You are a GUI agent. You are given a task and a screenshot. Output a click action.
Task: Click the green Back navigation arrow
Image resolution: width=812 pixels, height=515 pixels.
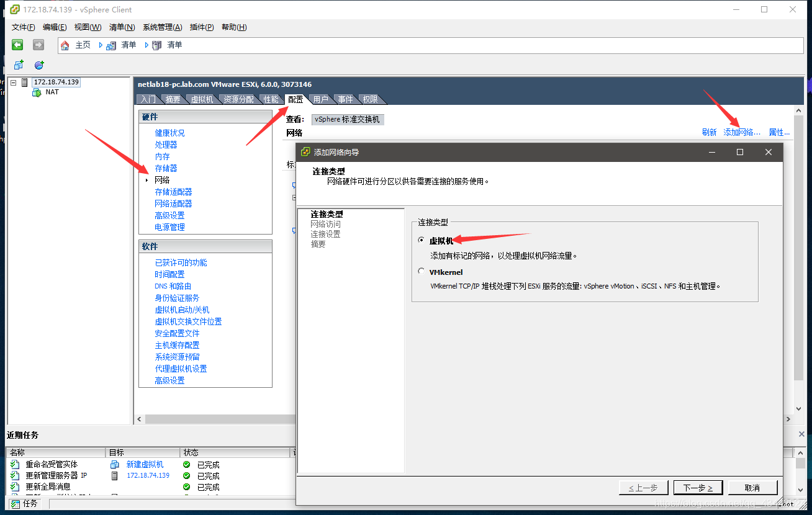coord(17,45)
